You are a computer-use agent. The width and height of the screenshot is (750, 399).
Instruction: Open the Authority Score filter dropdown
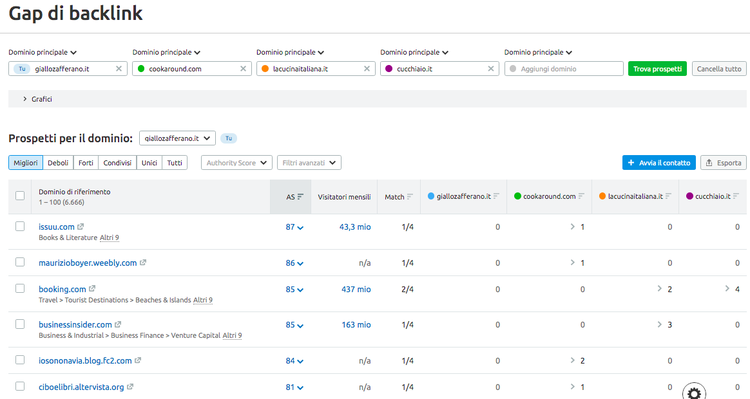237,163
